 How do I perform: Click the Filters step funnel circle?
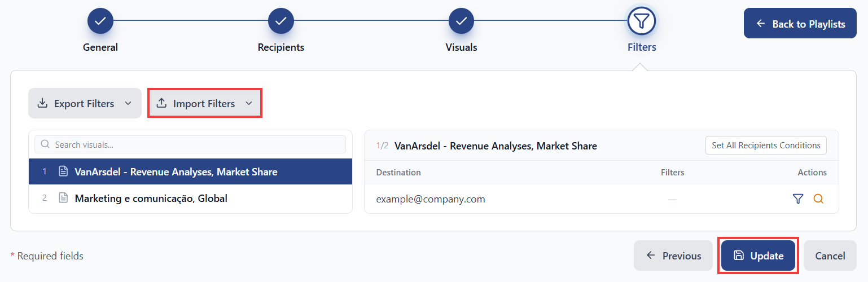(x=642, y=21)
